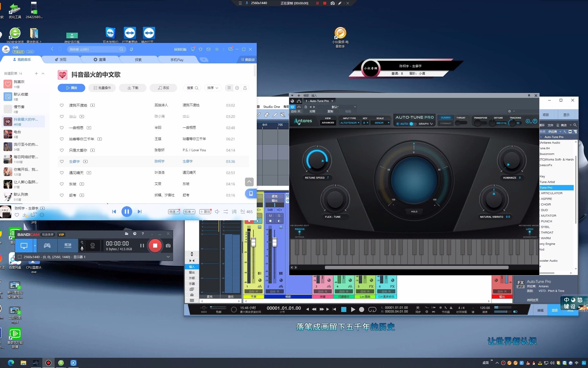This screenshot has height=368, width=588.
Task: Add a new self-built playlist with plus icon
Action: click(x=36, y=73)
